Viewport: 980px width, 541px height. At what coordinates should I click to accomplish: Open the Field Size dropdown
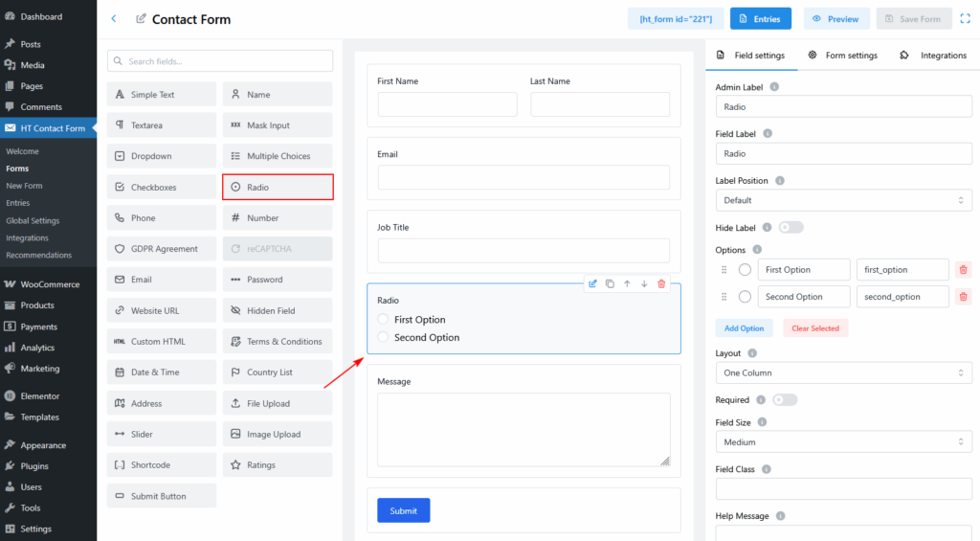point(843,442)
